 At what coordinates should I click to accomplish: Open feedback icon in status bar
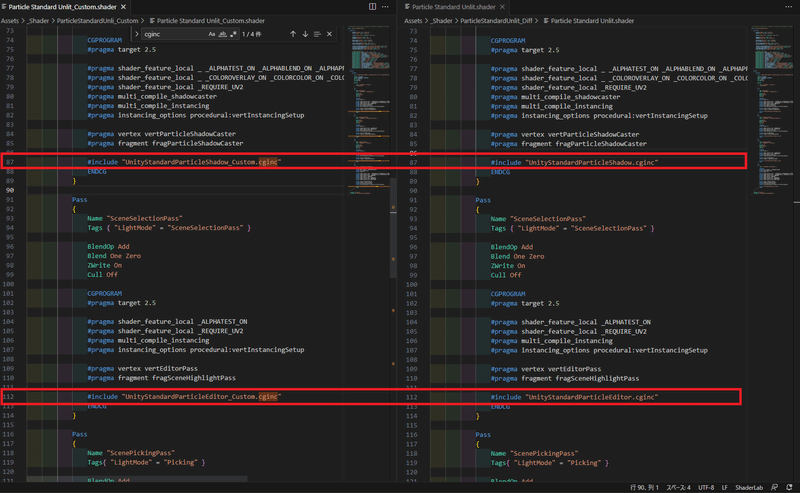pos(774,488)
